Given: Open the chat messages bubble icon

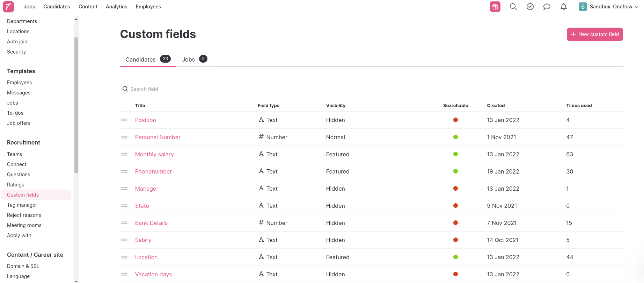Looking at the screenshot, I should (x=547, y=7).
